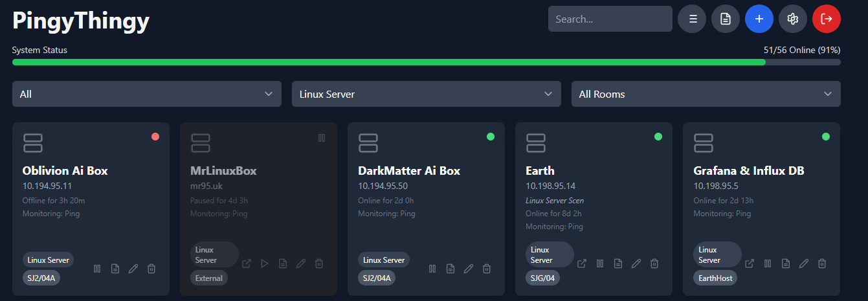Image resolution: width=868 pixels, height=301 pixels.
Task: Resume monitoring for MrLinuxBox
Action: point(265,263)
